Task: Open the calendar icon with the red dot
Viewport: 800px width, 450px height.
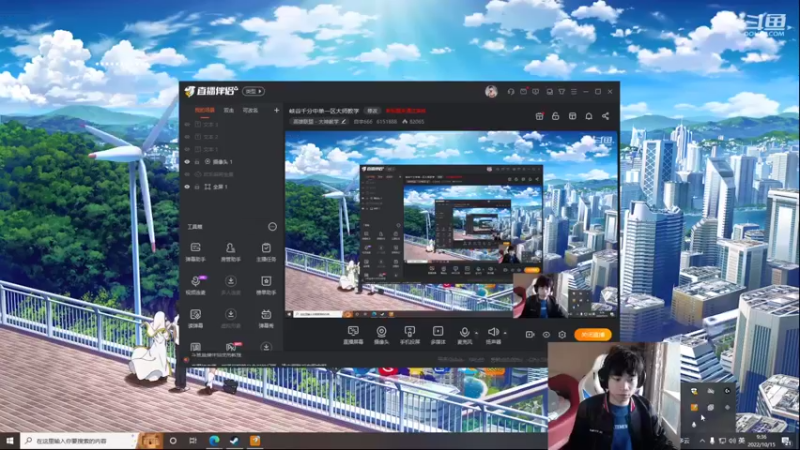Action: pyautogui.click(x=539, y=116)
